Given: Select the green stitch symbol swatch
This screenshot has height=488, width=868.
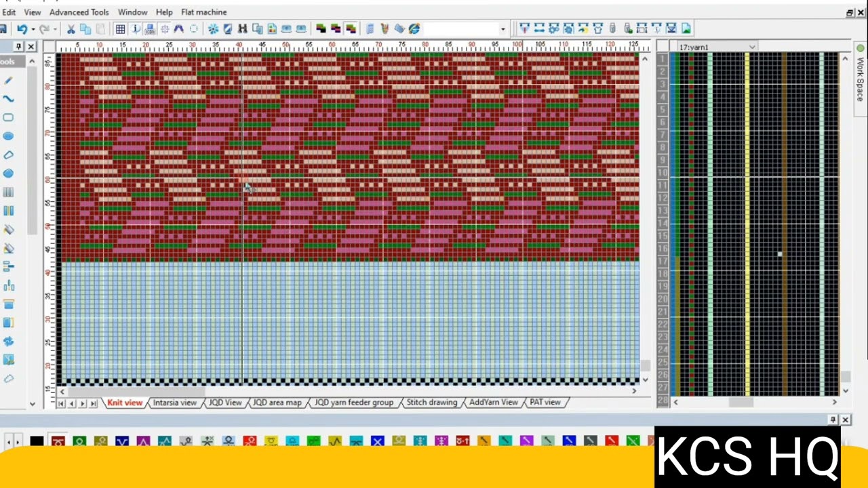Looking at the screenshot, I should (79, 441).
